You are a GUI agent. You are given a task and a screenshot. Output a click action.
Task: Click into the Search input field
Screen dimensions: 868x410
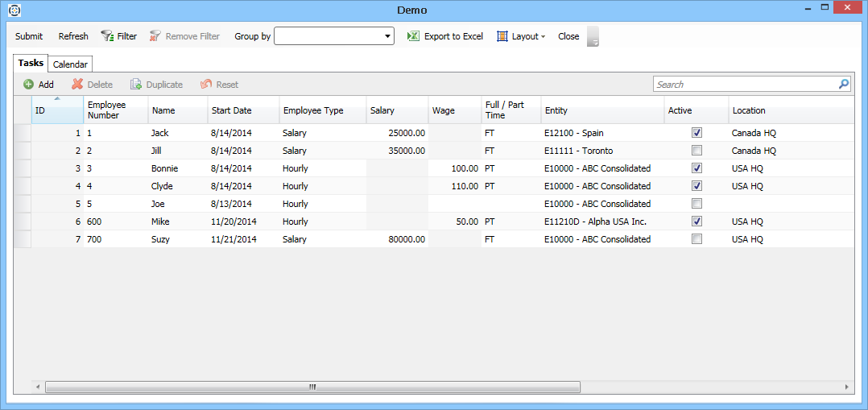click(x=744, y=84)
